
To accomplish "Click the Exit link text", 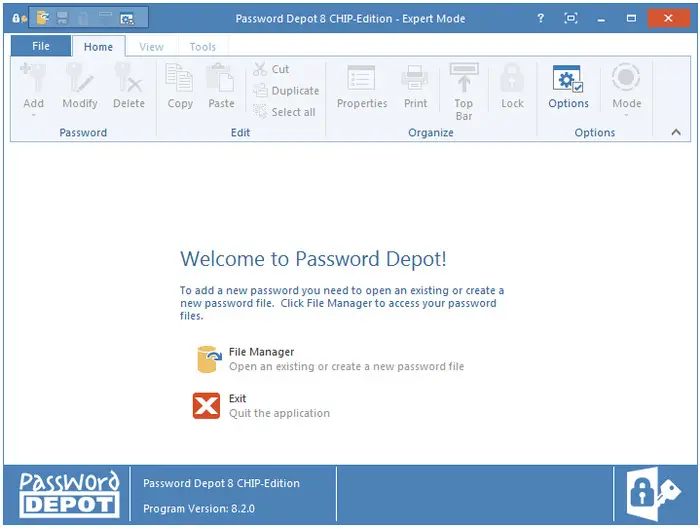I will [x=238, y=398].
